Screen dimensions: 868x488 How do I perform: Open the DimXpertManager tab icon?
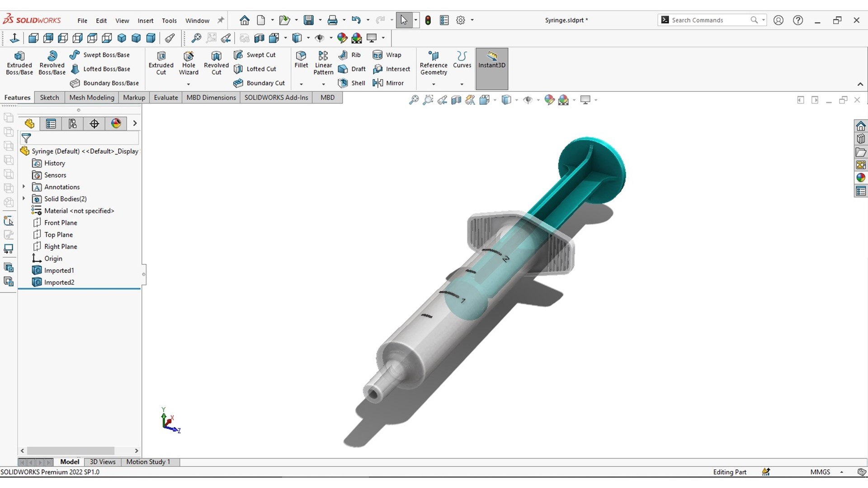[x=94, y=123]
